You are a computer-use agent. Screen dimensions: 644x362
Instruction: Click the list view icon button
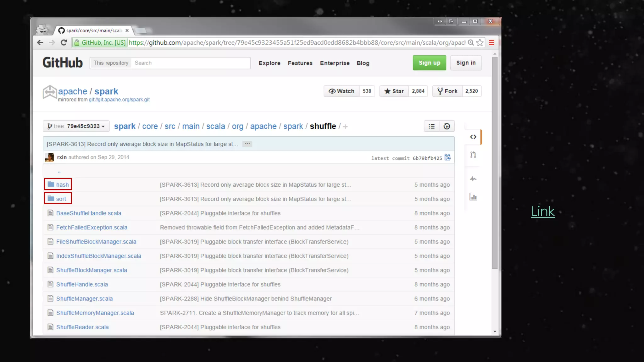tap(431, 126)
